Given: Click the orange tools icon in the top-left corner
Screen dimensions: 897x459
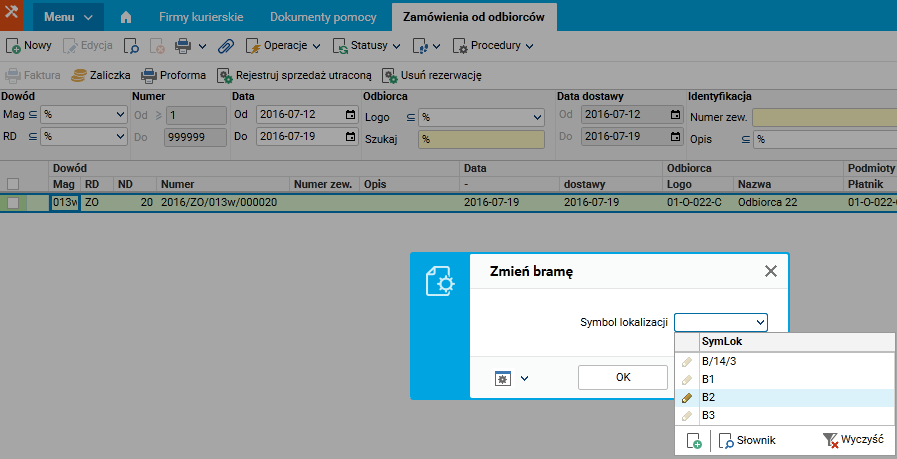Looking at the screenshot, I should (11, 14).
